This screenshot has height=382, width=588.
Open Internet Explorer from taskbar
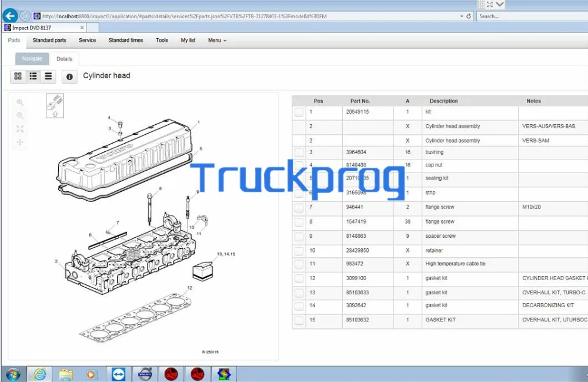coord(39,374)
